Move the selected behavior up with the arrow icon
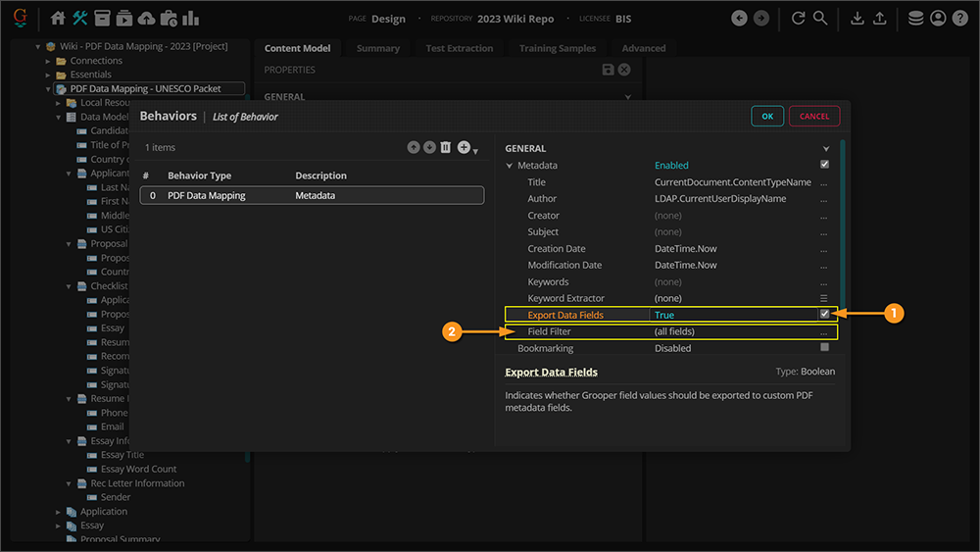The height and width of the screenshot is (552, 980). [x=414, y=147]
